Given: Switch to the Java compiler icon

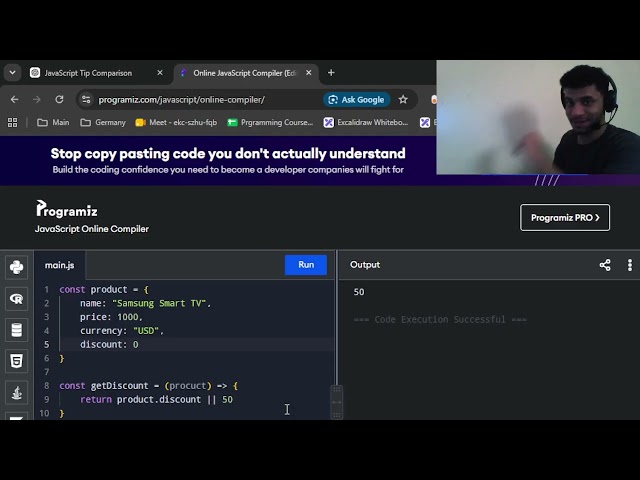Looking at the screenshot, I should coord(16,393).
